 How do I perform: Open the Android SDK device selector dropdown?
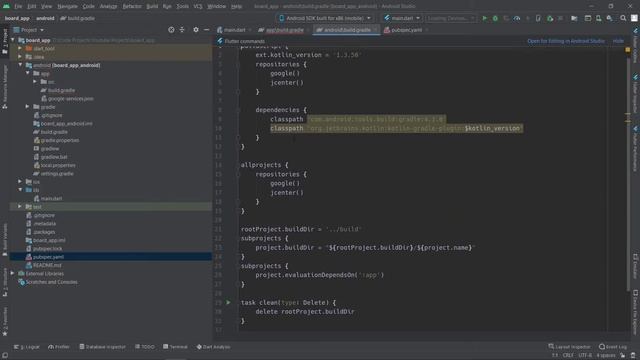click(325, 18)
